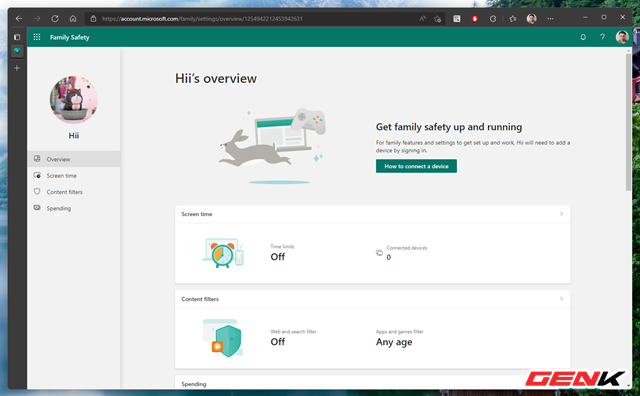Click the page vertical scrollbar thumb
The height and width of the screenshot is (396, 640).
click(x=628, y=122)
